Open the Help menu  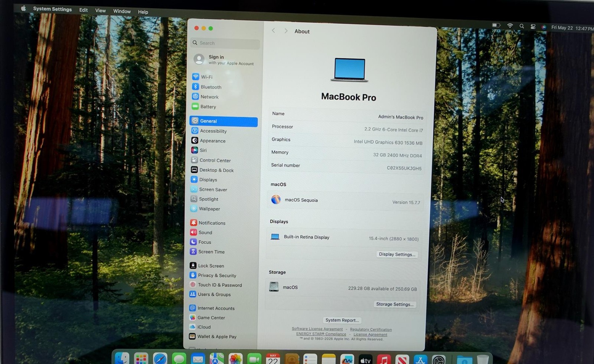tap(143, 12)
